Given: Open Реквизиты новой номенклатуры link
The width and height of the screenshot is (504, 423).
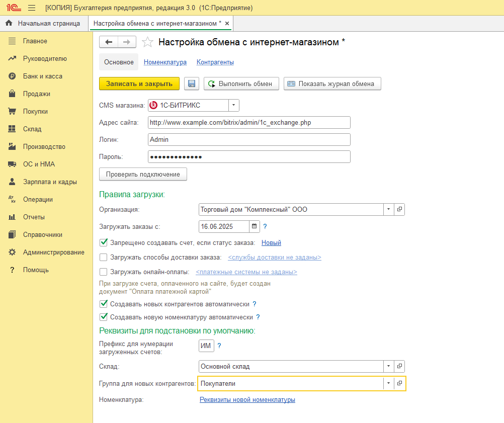Looking at the screenshot, I should click(247, 399).
